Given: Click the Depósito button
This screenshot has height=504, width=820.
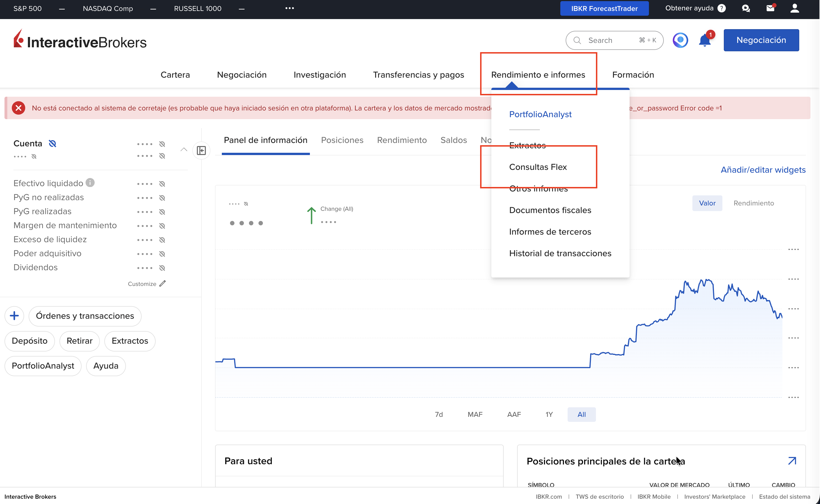Looking at the screenshot, I should pos(30,341).
